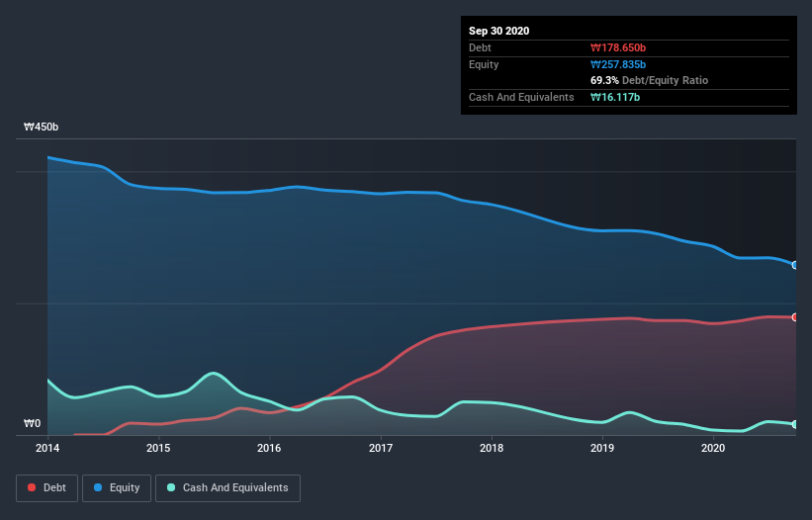Screen dimensions: 812x520
Task: Click the 2018 x-axis label
Action: point(492,448)
